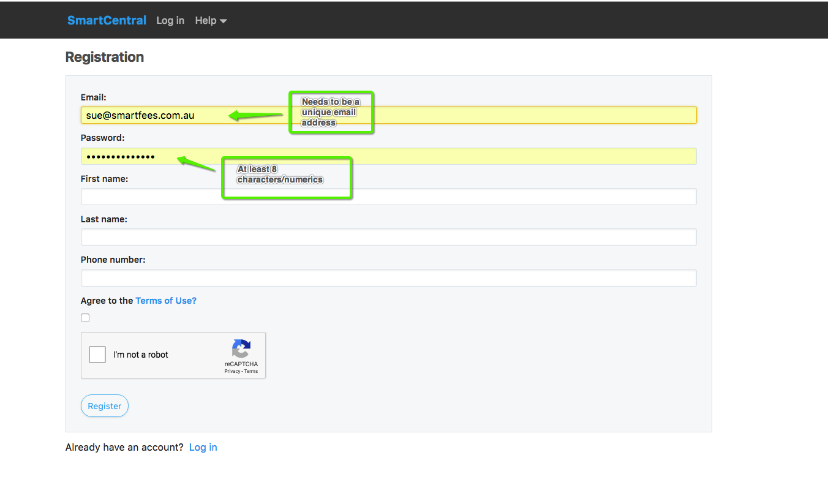Focus the Password field
The image size is (828, 504).
tap(388, 156)
